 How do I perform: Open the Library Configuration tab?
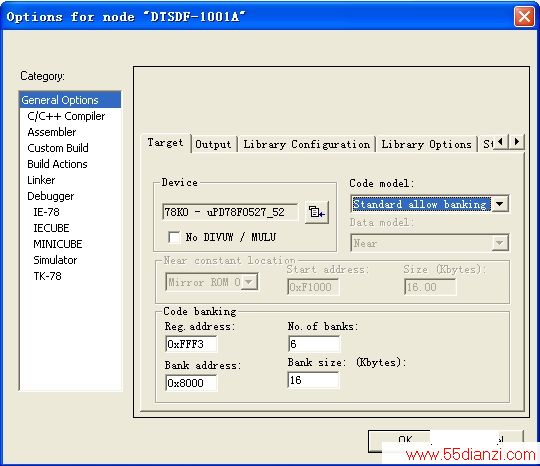click(x=307, y=144)
